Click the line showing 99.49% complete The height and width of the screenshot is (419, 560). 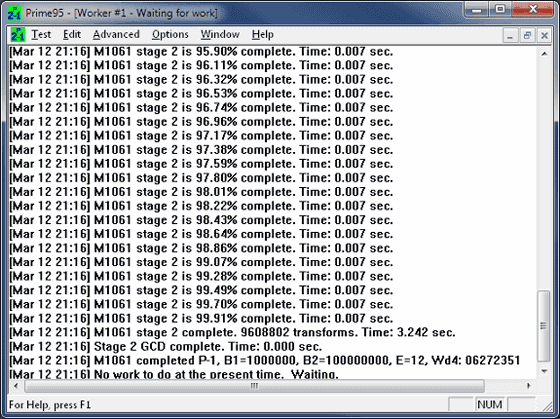(x=201, y=290)
